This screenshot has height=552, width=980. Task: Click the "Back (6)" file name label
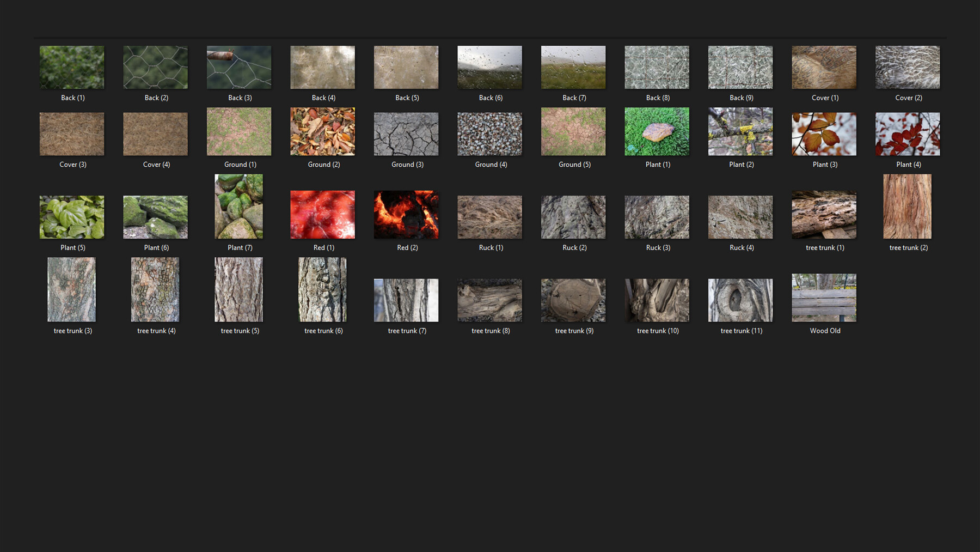(x=491, y=98)
